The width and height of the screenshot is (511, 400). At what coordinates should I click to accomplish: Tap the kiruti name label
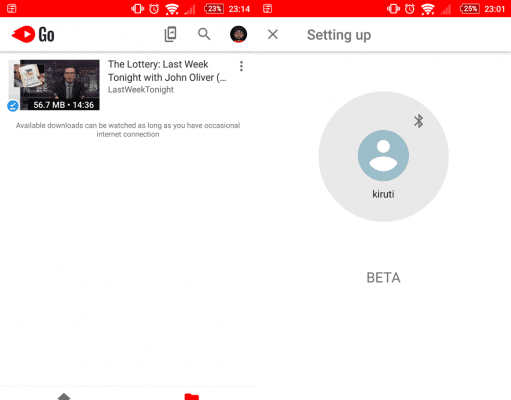pos(383,194)
